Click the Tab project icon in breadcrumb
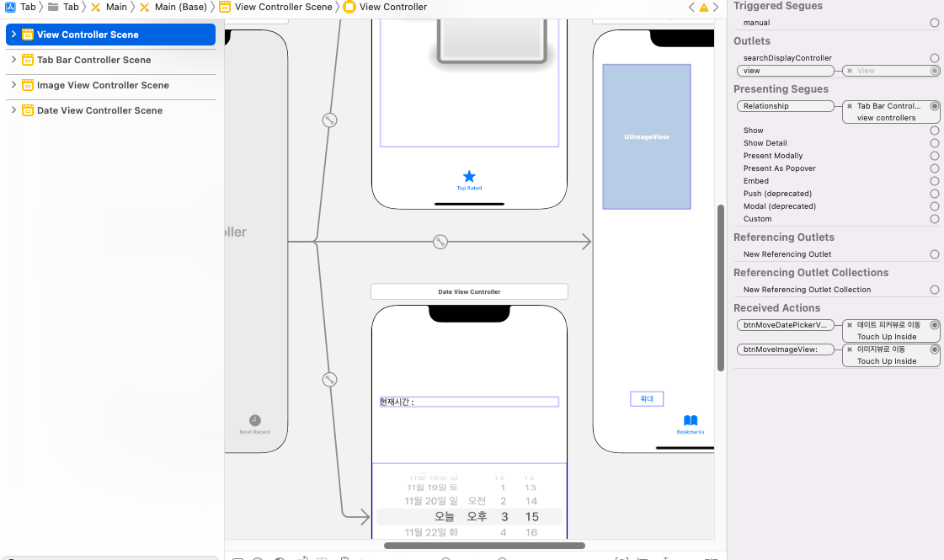 (x=10, y=7)
